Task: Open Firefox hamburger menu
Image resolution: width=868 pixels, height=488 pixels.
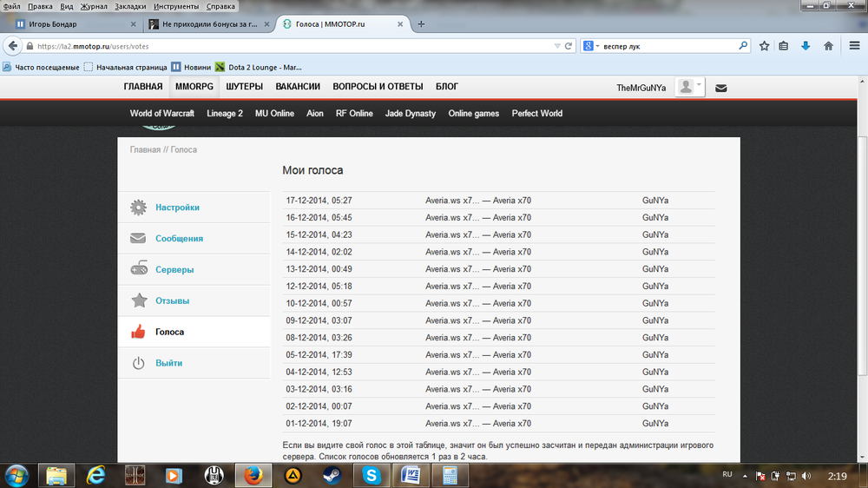Action: (851, 46)
